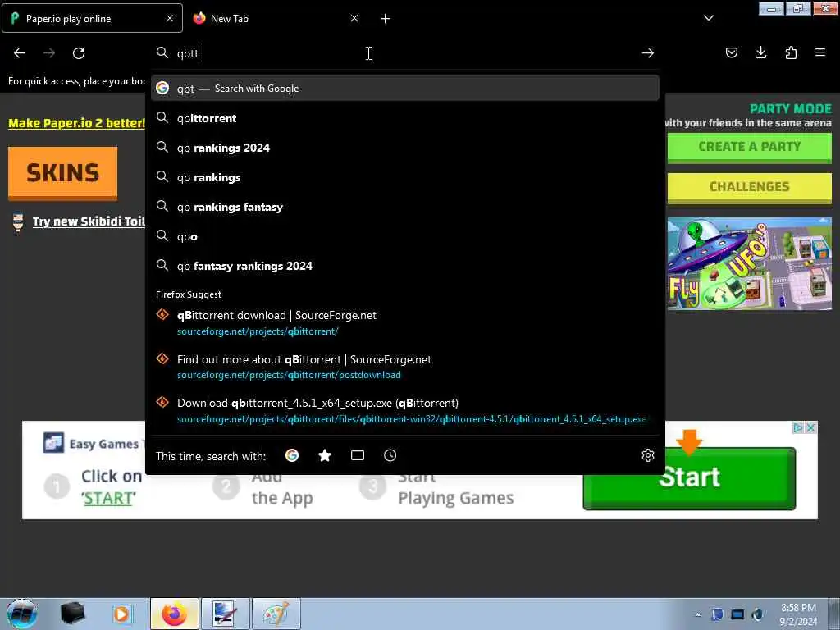Click the CREATE A PARTY button

click(x=750, y=147)
